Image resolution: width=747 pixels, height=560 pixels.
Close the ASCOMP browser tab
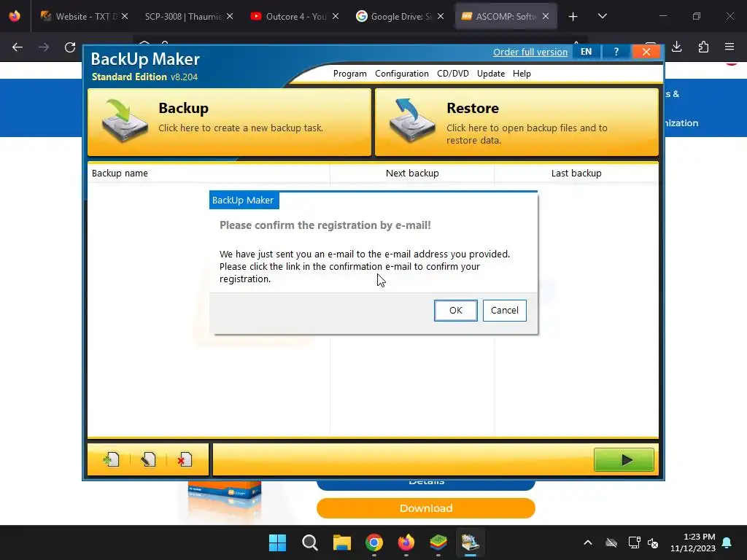pyautogui.click(x=546, y=16)
